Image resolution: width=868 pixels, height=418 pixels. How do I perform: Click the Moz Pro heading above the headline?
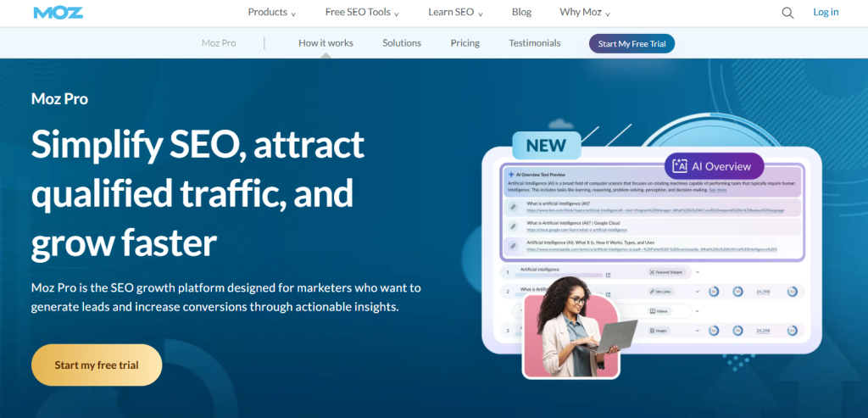pyautogui.click(x=60, y=99)
